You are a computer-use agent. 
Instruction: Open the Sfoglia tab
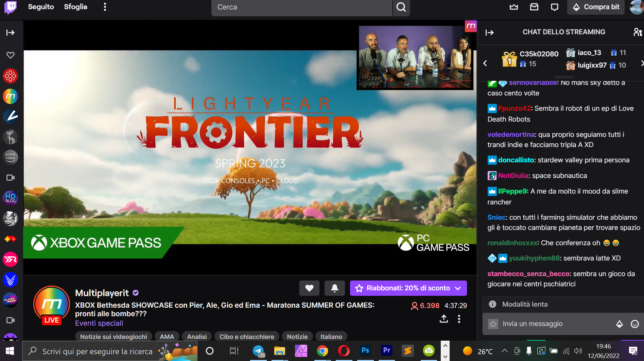coord(75,7)
